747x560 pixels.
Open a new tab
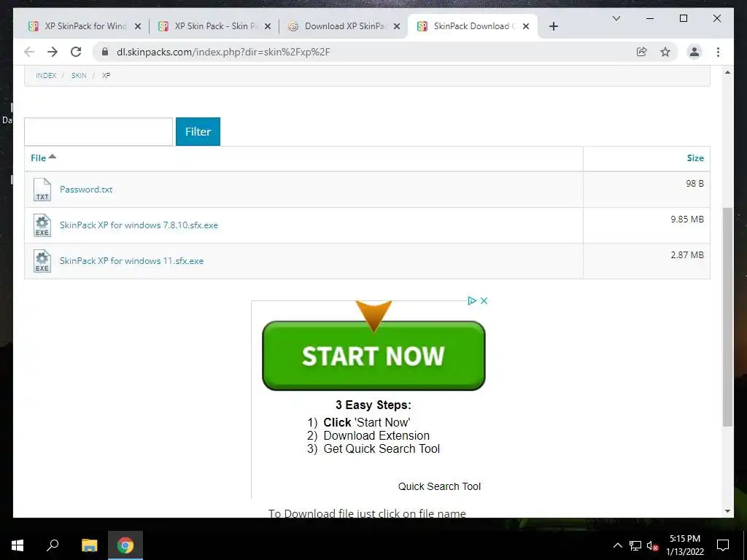553,26
